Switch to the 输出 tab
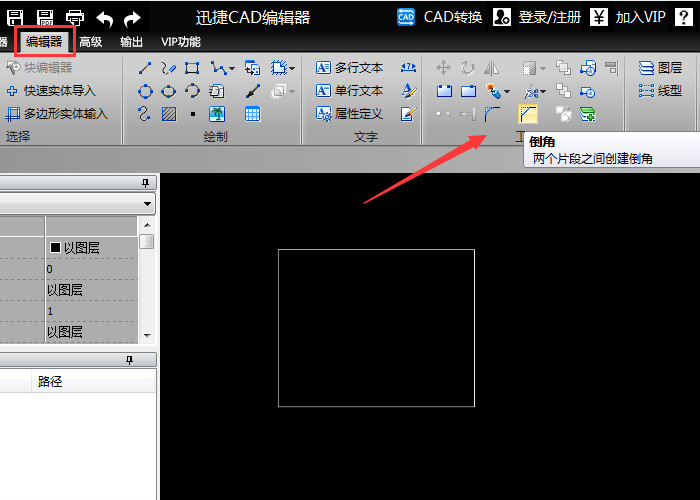This screenshot has width=700, height=500. coord(131,42)
